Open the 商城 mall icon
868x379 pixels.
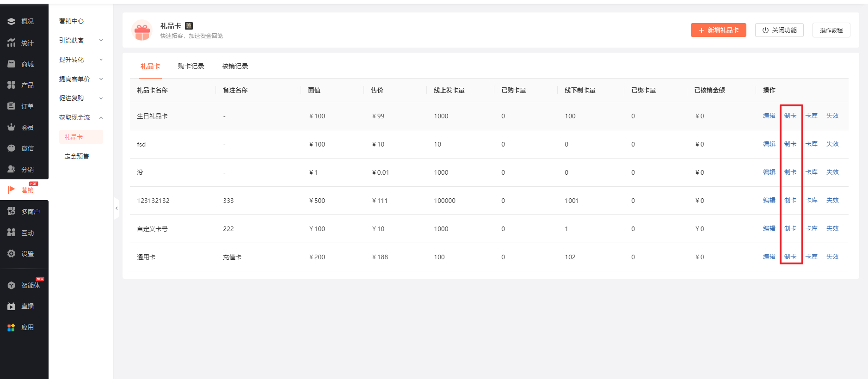[12, 64]
